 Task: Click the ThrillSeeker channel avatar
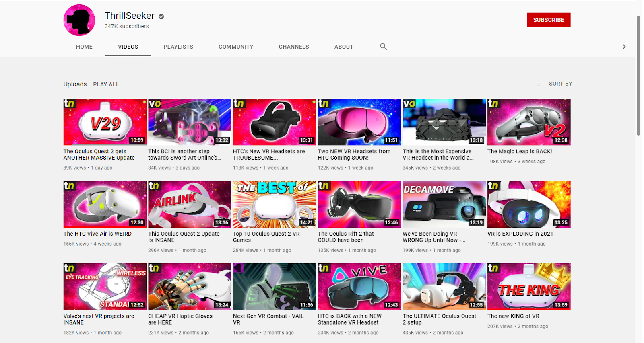pyautogui.click(x=79, y=20)
